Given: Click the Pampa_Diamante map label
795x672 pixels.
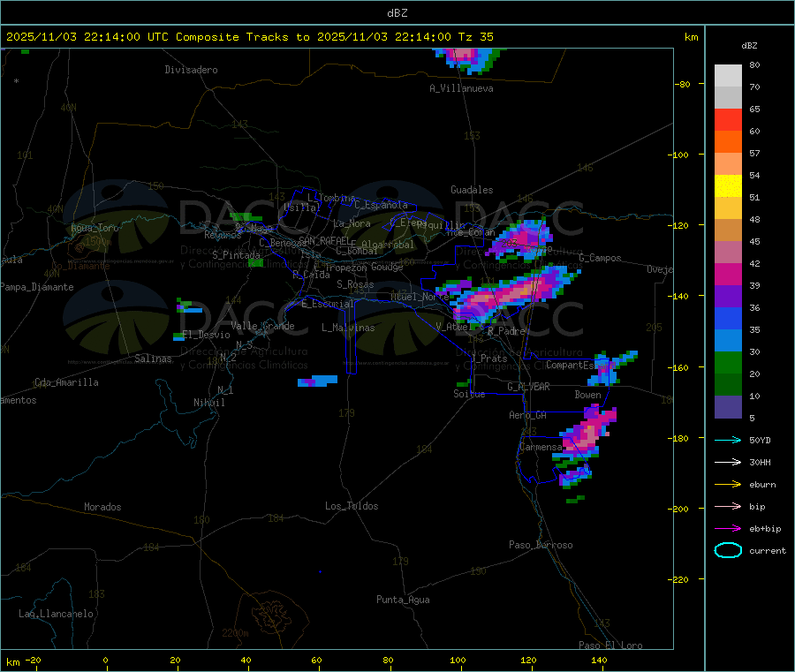Looking at the screenshot, I should pyautogui.click(x=37, y=287).
